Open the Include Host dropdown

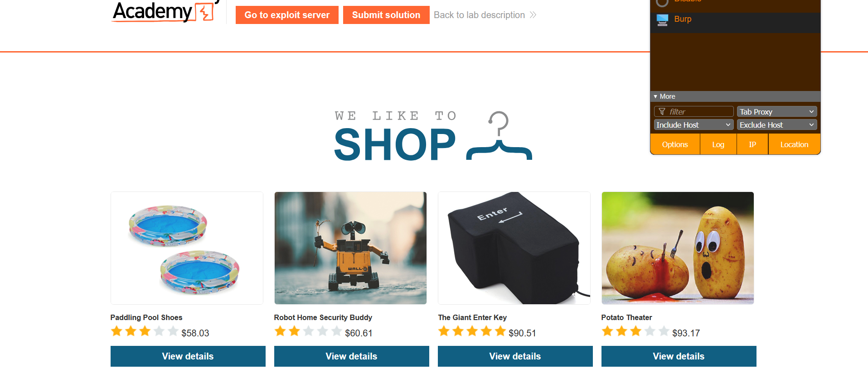point(693,124)
